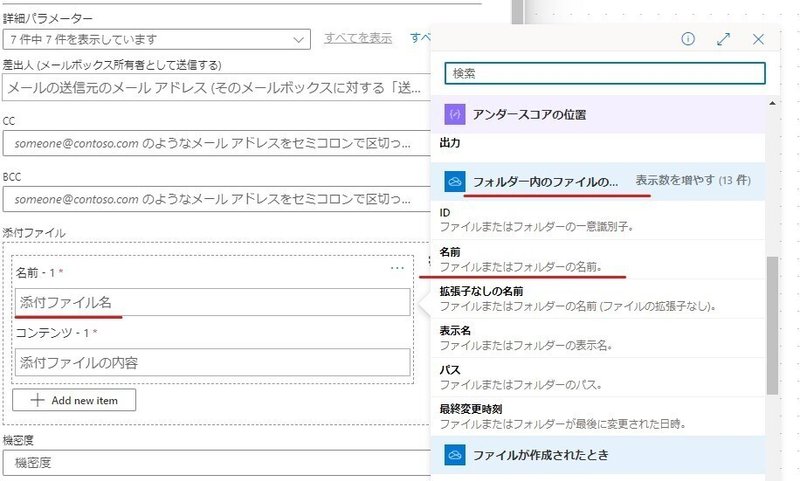Click the ファイルが作成されたとき section header
Viewport: 800px width, 481px height.
[x=598, y=454]
